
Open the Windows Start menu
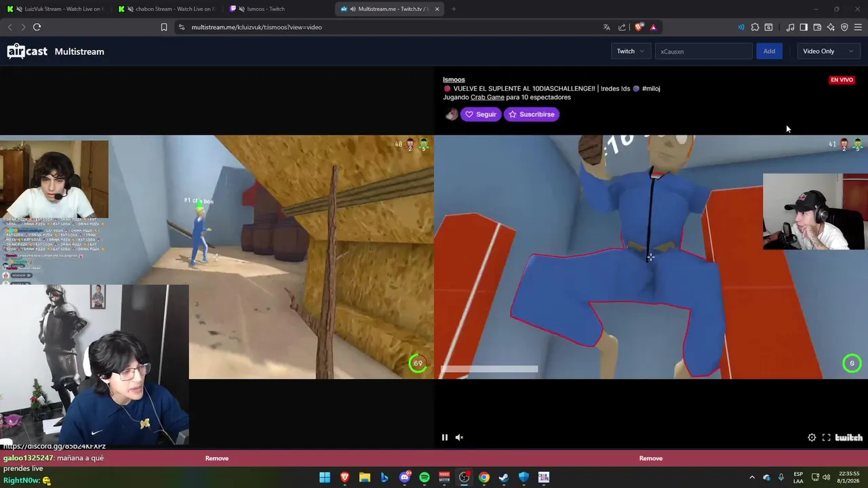(325, 477)
